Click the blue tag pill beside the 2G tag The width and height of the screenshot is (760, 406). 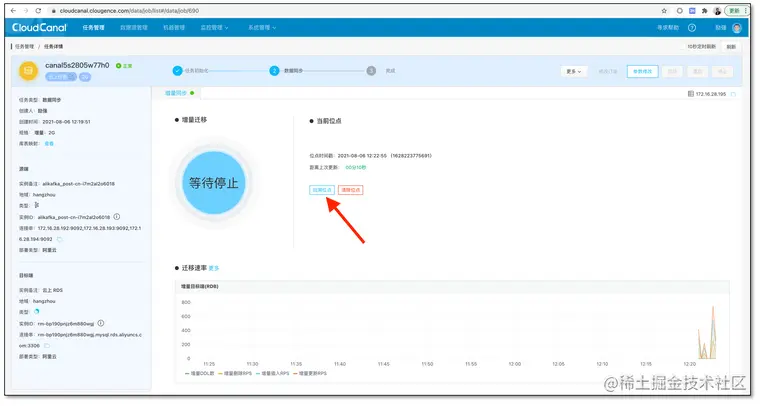pos(61,77)
